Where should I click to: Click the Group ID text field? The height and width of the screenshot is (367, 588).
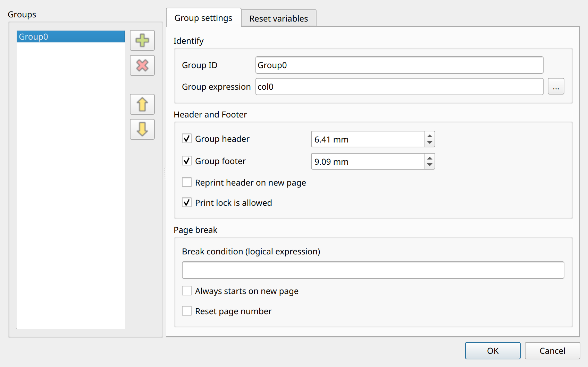(x=400, y=65)
